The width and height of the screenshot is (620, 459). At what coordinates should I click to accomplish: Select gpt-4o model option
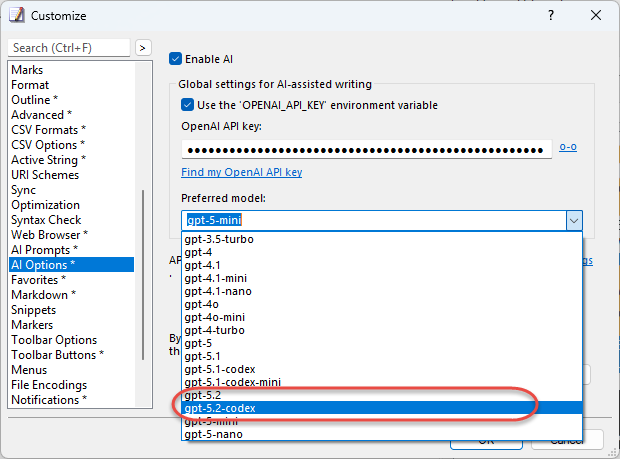tap(382, 304)
